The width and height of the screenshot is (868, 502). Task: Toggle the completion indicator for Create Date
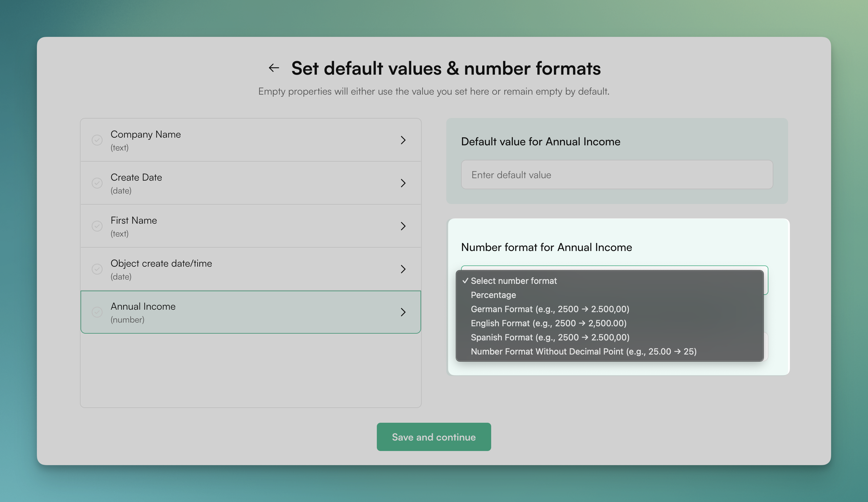tap(97, 183)
